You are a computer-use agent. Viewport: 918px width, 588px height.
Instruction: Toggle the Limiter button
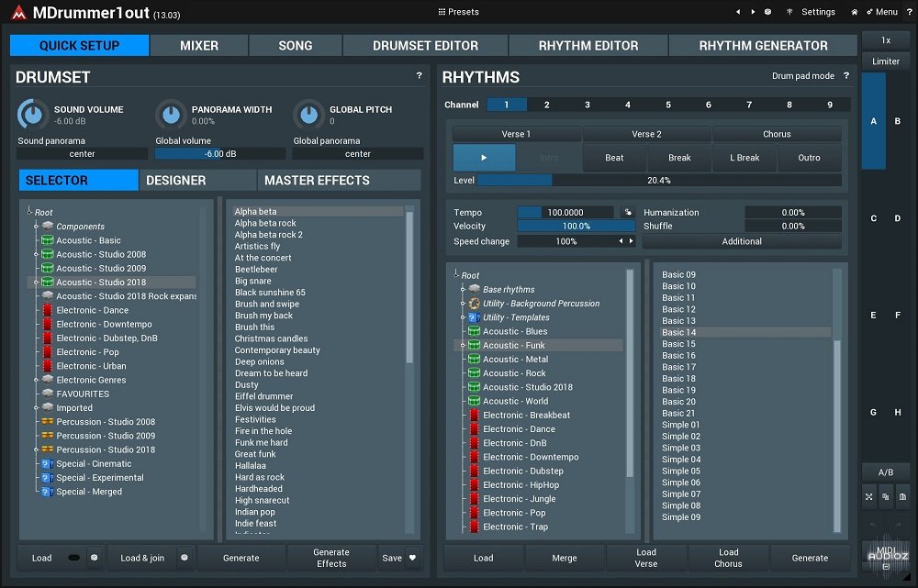pyautogui.click(x=886, y=61)
